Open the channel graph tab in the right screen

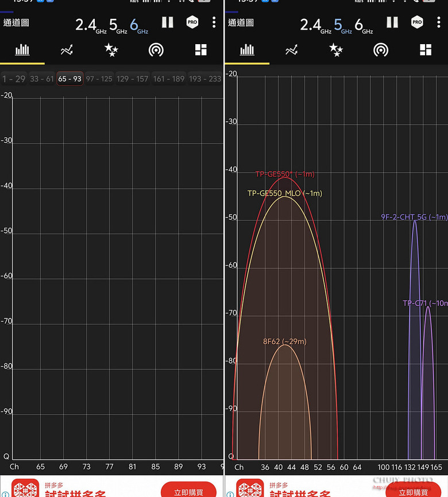[247, 50]
